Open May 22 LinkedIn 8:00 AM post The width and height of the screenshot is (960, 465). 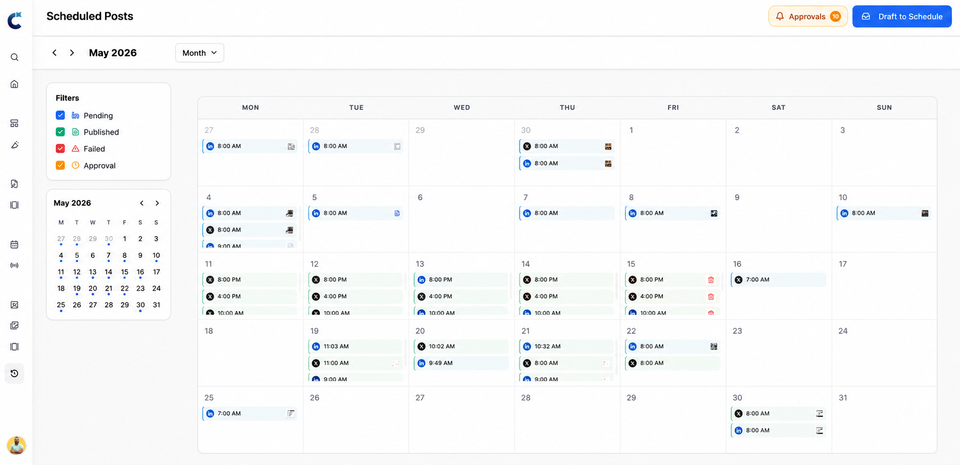coord(672,346)
